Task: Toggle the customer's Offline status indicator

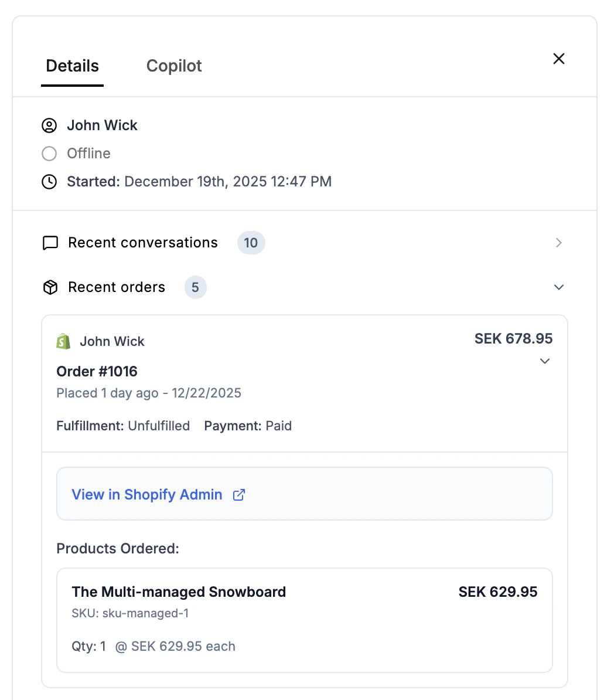Action: coord(49,153)
